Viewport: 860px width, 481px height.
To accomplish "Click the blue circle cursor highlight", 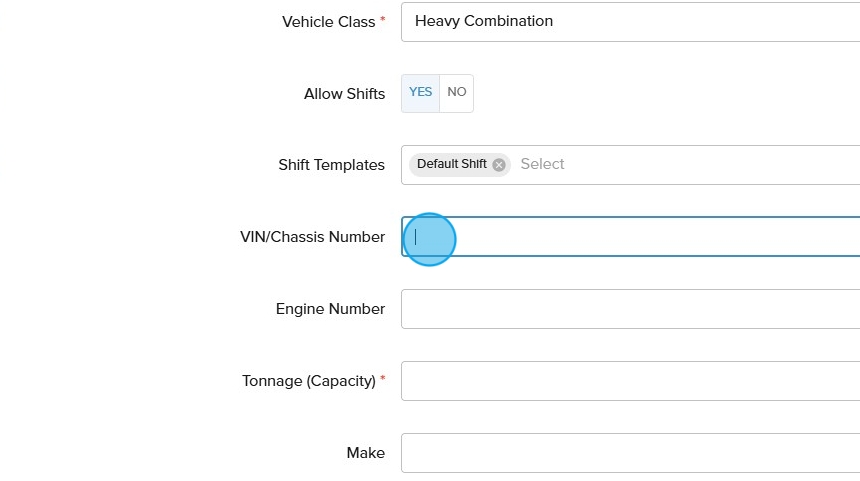I will (x=428, y=239).
